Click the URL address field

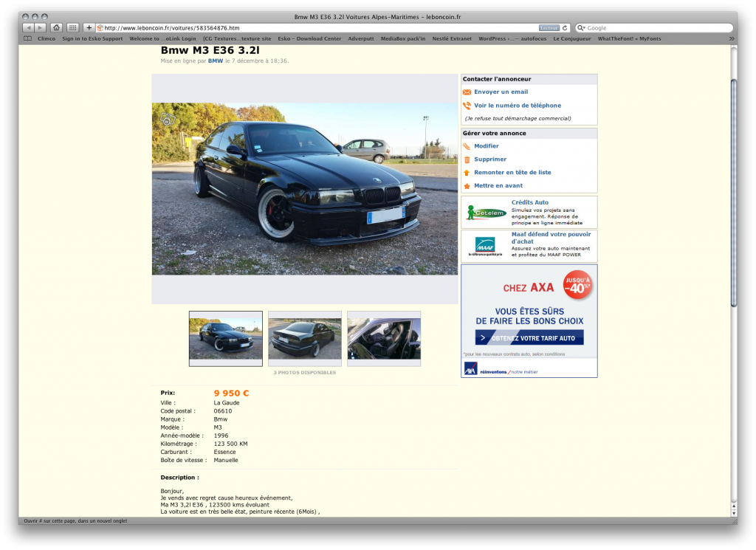(x=318, y=28)
